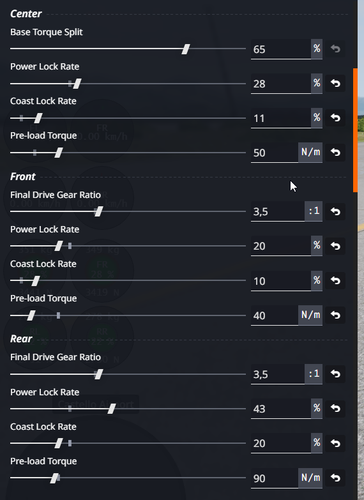This screenshot has width=364, height=500.
Task: Reset Front Pre-load Torque value
Action: click(335, 315)
